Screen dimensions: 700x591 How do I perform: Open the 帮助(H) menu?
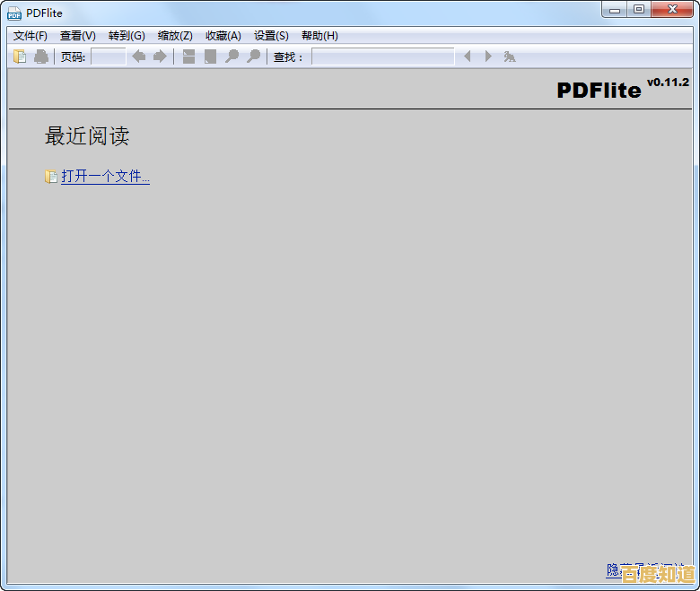[x=319, y=36]
